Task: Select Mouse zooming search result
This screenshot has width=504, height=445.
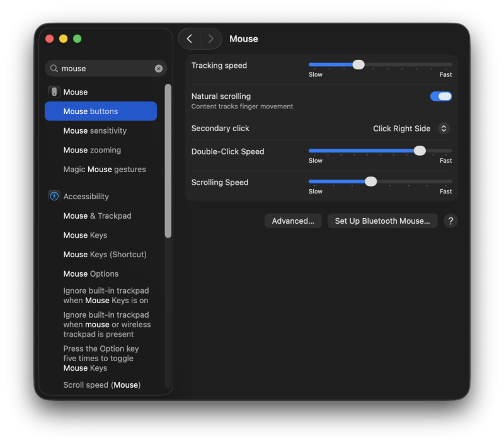Action: click(92, 151)
